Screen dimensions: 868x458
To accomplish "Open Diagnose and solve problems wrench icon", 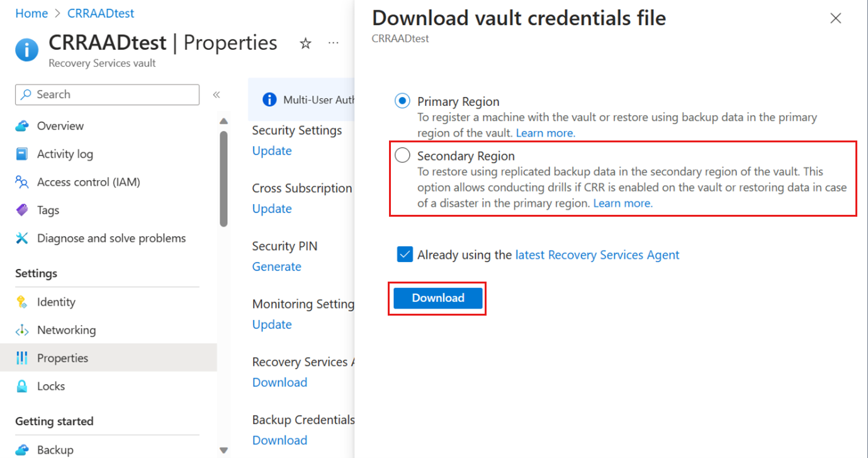I will [22, 238].
